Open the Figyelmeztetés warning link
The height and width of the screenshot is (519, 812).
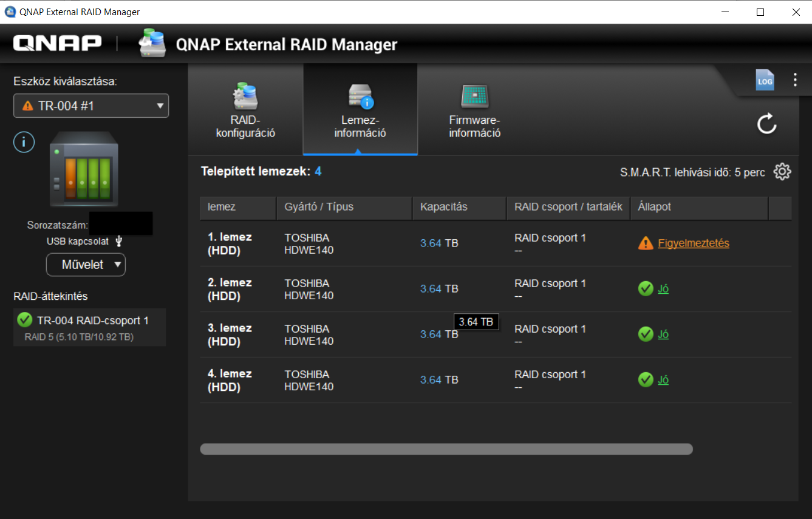(x=694, y=243)
